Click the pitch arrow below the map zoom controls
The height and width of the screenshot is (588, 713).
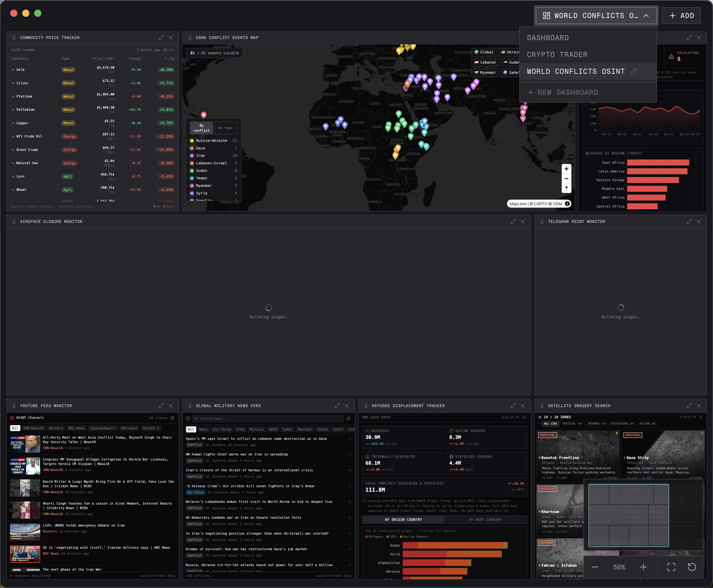(566, 189)
